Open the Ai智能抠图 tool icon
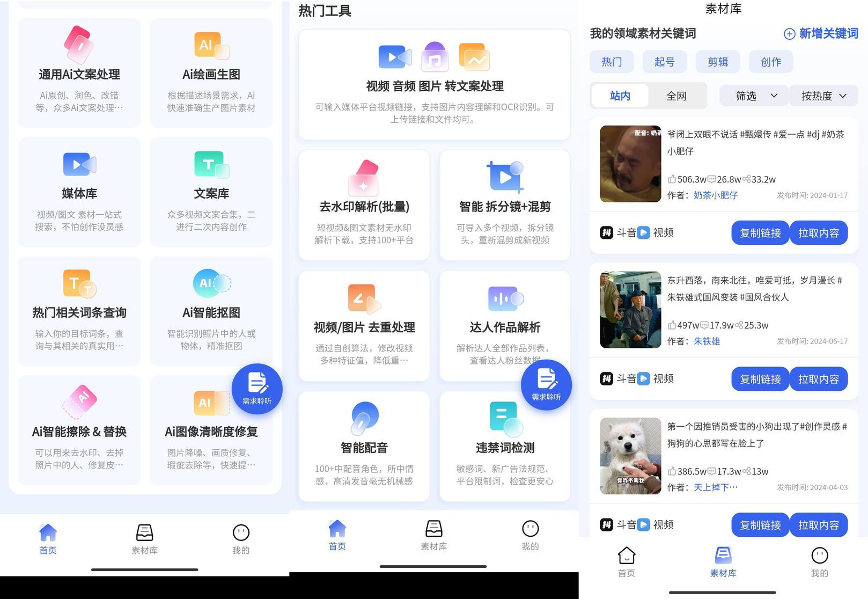This screenshot has height=599, width=868. (211, 283)
